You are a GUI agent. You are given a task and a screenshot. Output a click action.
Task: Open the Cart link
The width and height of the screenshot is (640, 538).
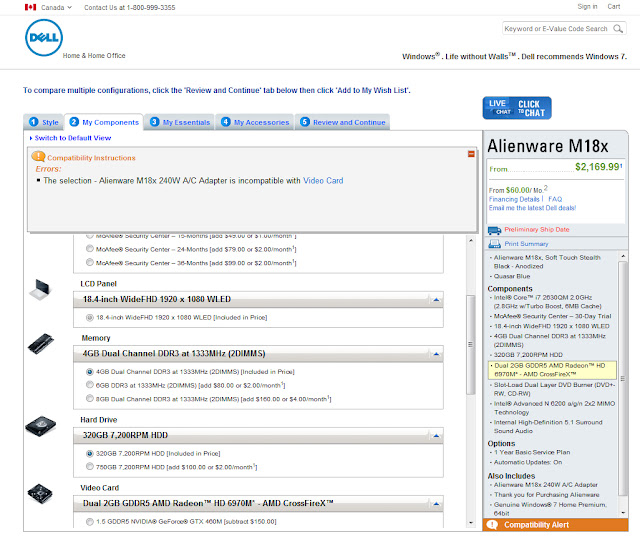pos(613,7)
